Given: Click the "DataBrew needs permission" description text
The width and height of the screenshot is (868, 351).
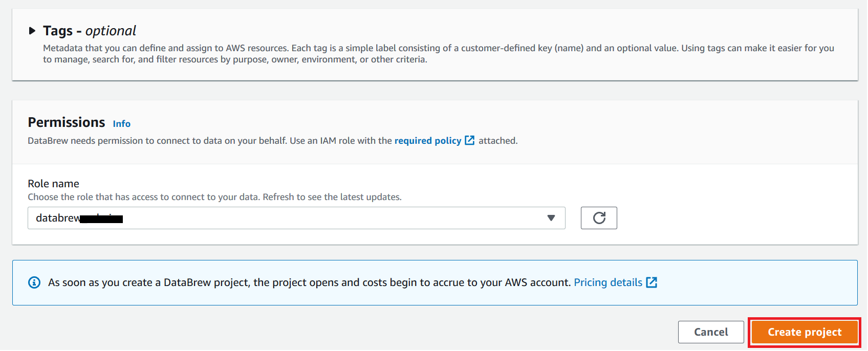Looking at the screenshot, I should (210, 141).
